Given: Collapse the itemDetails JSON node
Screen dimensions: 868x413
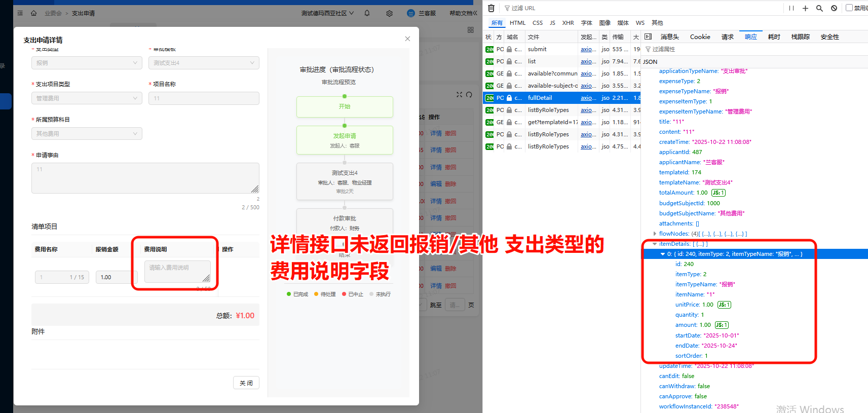Looking at the screenshot, I should [655, 244].
